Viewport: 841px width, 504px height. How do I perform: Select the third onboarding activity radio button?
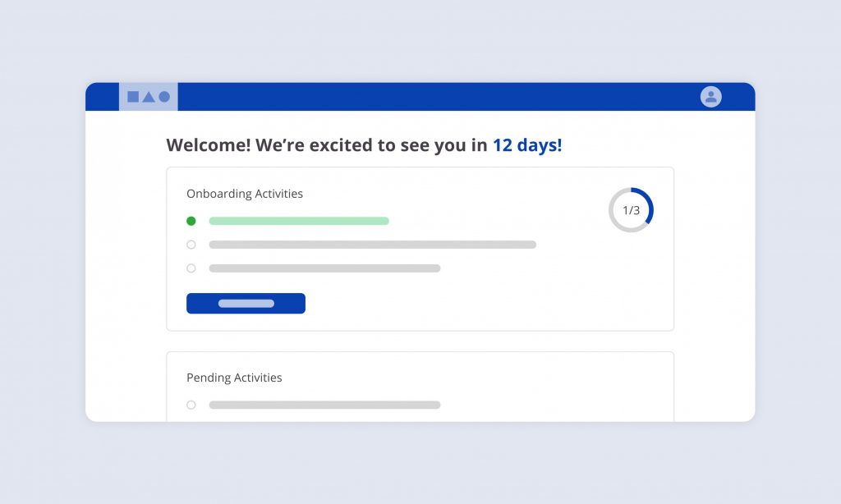coord(191,268)
